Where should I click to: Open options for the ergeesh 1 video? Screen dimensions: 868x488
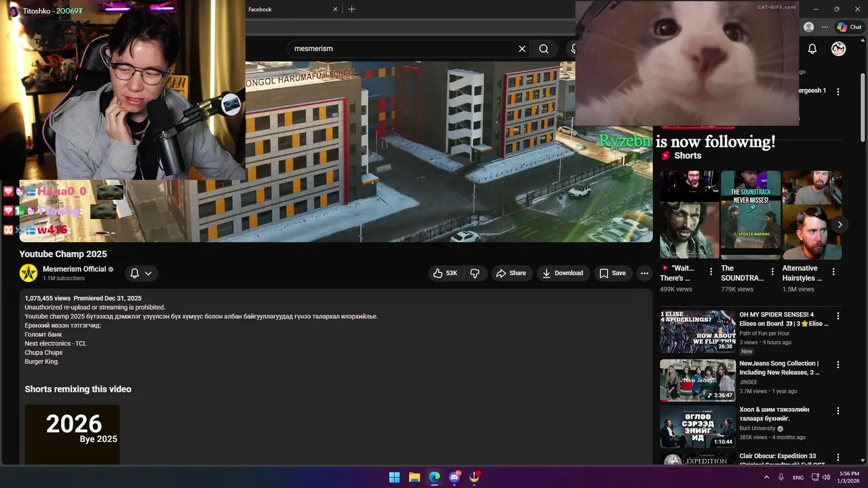(837, 91)
